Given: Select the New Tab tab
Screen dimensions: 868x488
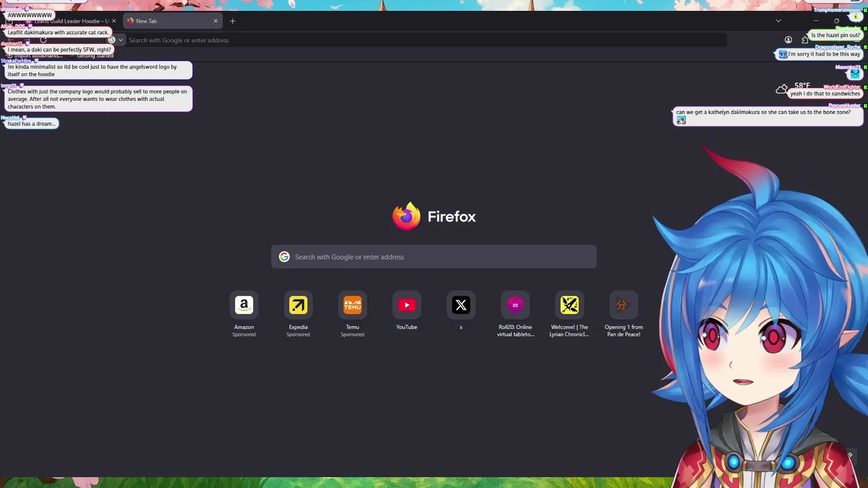Looking at the screenshot, I should tap(172, 21).
